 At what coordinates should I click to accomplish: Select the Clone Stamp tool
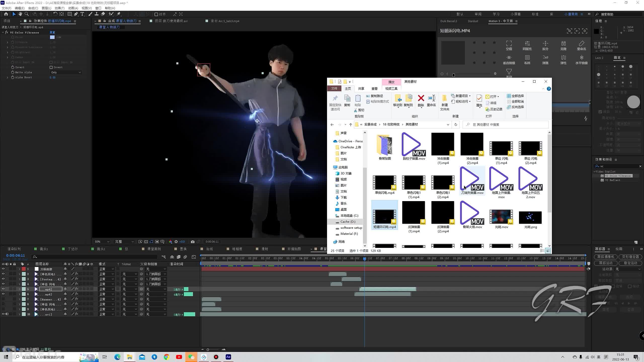click(x=97, y=14)
